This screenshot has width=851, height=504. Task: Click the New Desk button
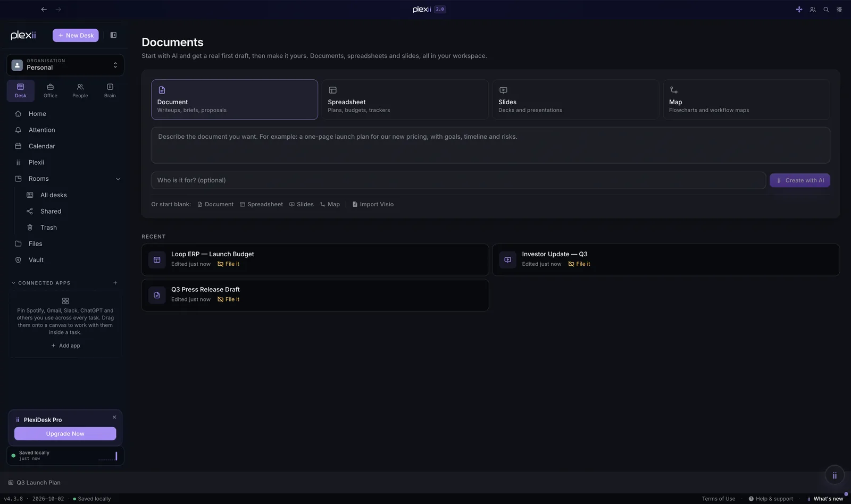tap(76, 35)
